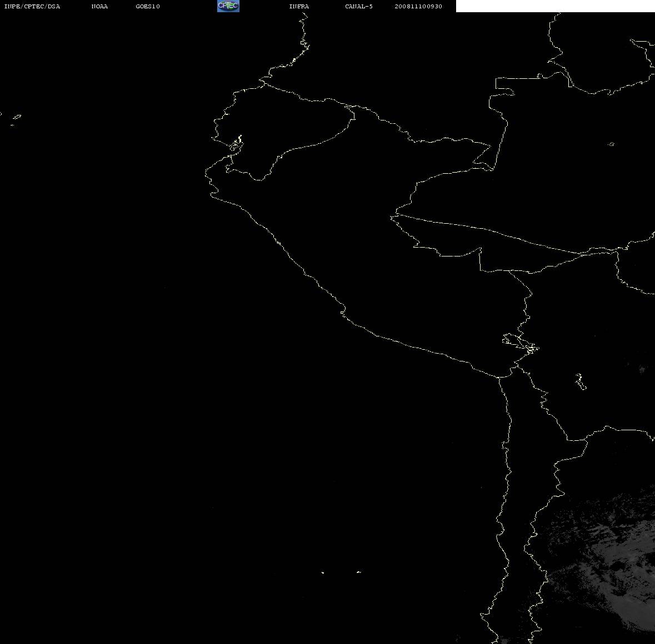Click the Lake Titicaca outline
This screenshot has height=644, width=655.
[x=521, y=344]
